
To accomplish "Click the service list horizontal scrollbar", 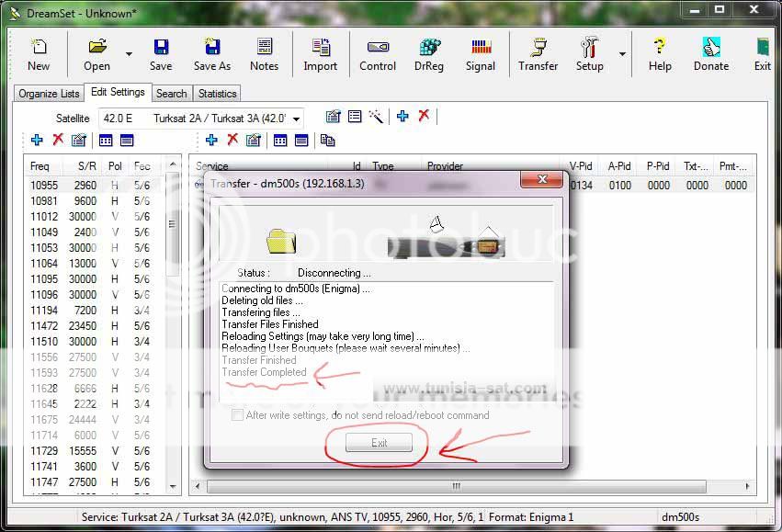I will [x=457, y=486].
